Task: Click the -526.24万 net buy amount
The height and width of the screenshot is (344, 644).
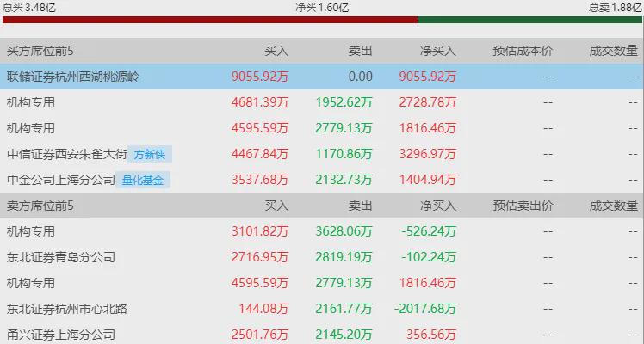Action: click(429, 231)
